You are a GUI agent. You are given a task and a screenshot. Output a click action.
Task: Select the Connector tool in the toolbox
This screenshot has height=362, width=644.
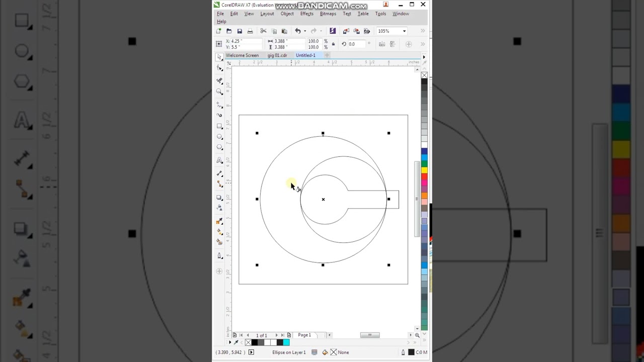point(219,184)
